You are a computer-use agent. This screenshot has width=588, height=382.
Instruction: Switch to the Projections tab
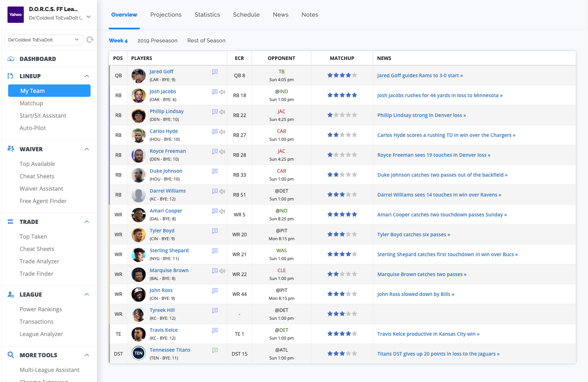coord(166,15)
